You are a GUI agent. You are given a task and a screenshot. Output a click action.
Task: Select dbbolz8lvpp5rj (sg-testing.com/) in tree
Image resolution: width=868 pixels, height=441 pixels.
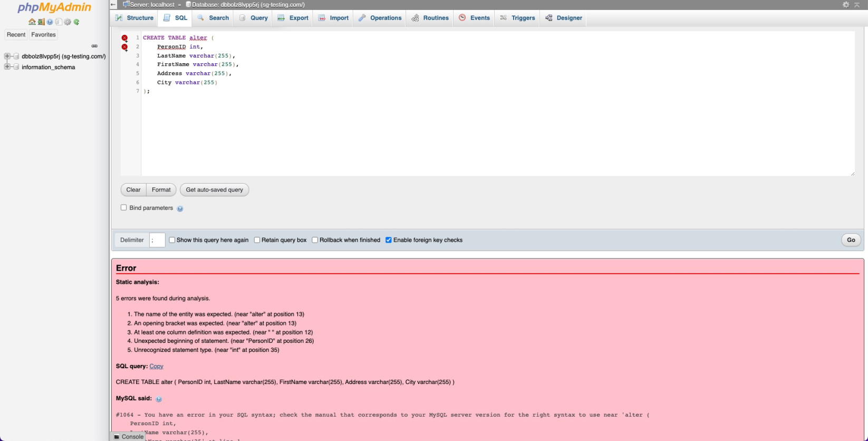[x=64, y=56]
